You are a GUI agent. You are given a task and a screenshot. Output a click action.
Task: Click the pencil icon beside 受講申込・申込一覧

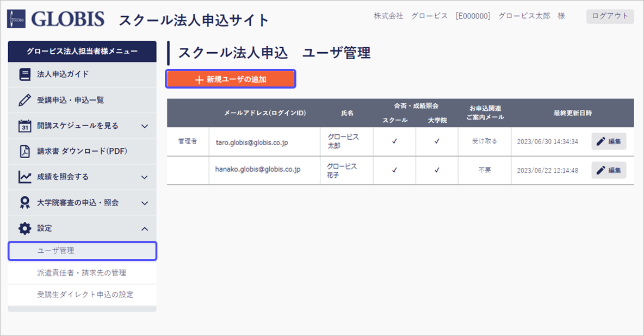[24, 100]
